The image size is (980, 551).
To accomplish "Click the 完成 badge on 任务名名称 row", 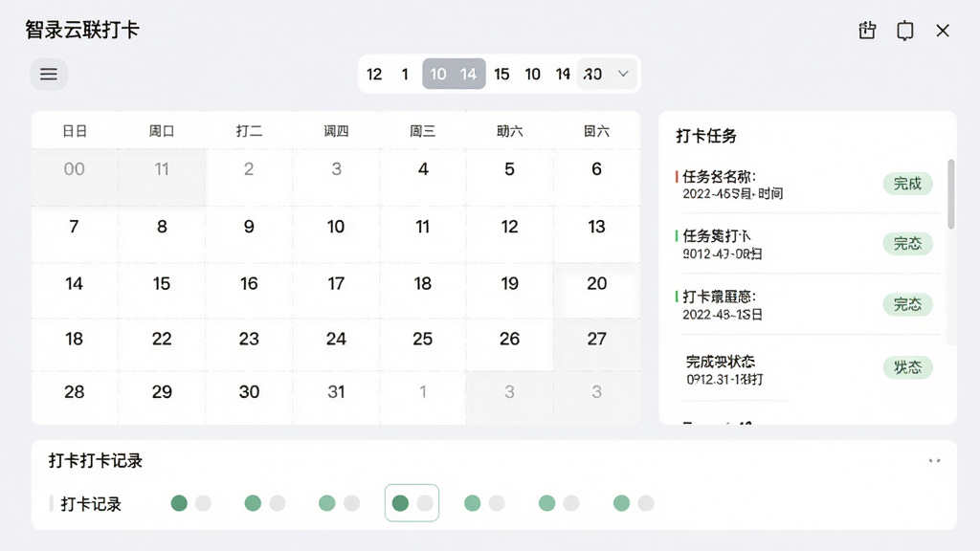I will coord(907,184).
